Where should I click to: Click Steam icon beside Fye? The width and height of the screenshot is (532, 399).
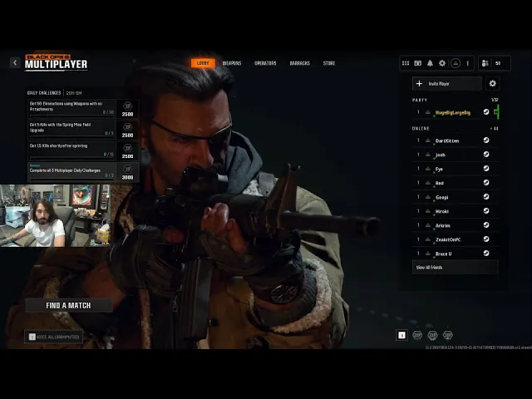click(486, 169)
